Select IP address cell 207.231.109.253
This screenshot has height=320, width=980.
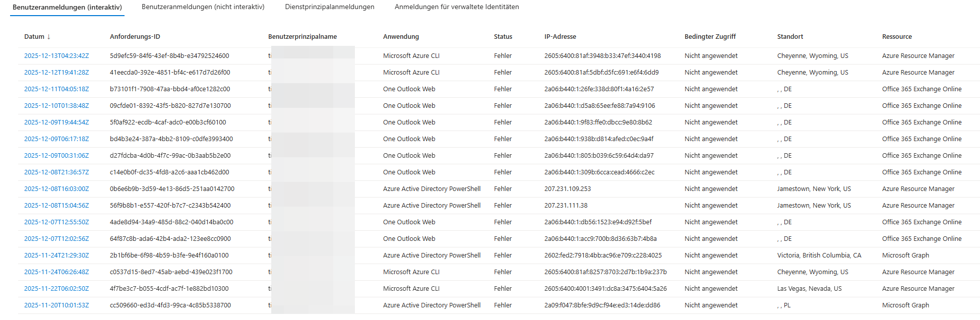567,189
